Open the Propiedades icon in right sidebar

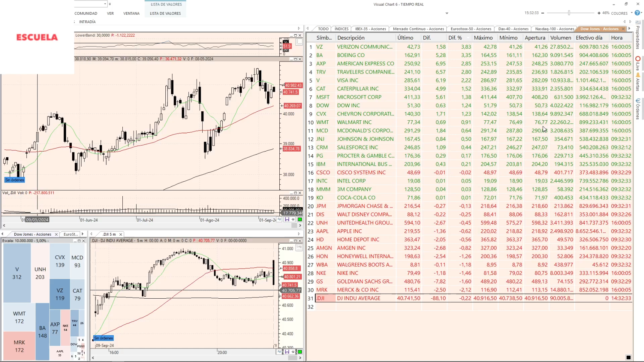coord(638,23)
